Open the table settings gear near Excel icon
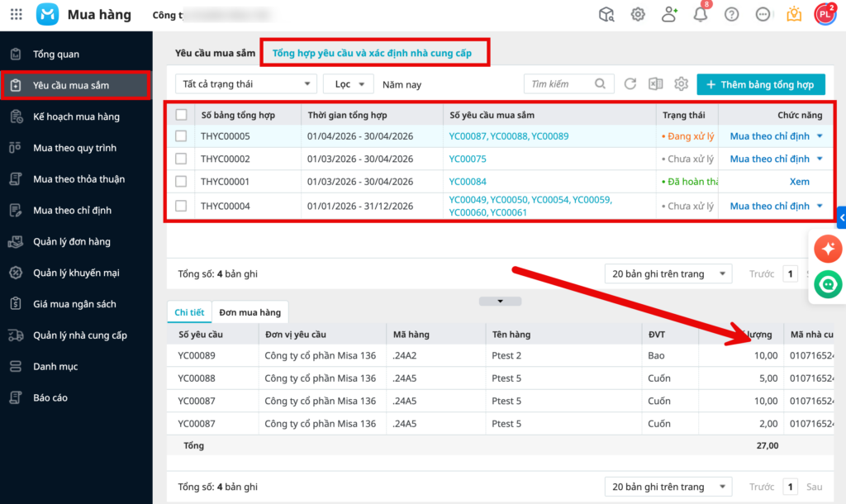The image size is (846, 504). (x=681, y=84)
